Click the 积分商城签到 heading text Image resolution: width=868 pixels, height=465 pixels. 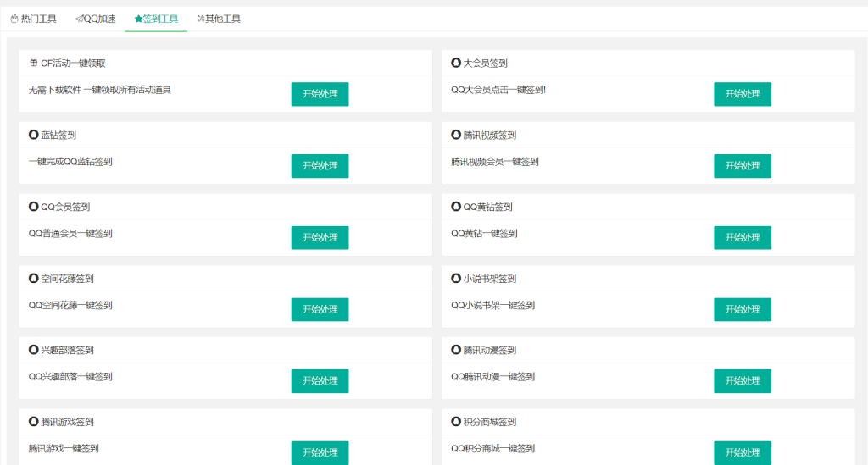[x=490, y=422]
